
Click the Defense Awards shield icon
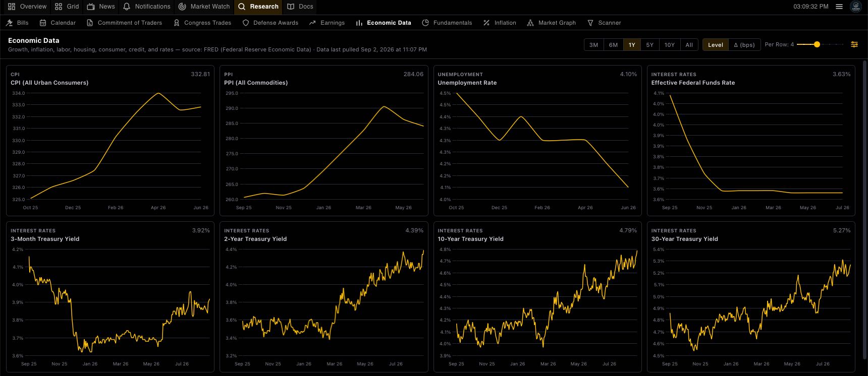tap(246, 23)
